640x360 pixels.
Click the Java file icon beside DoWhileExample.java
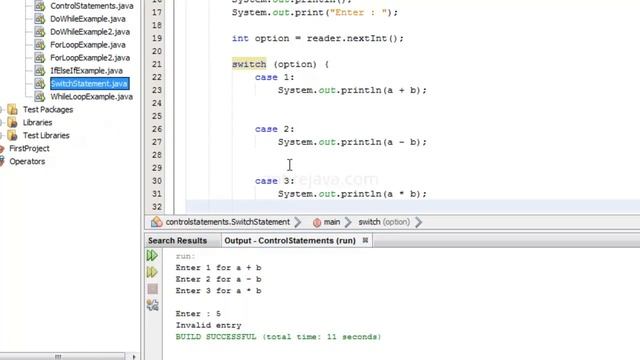(x=40, y=19)
